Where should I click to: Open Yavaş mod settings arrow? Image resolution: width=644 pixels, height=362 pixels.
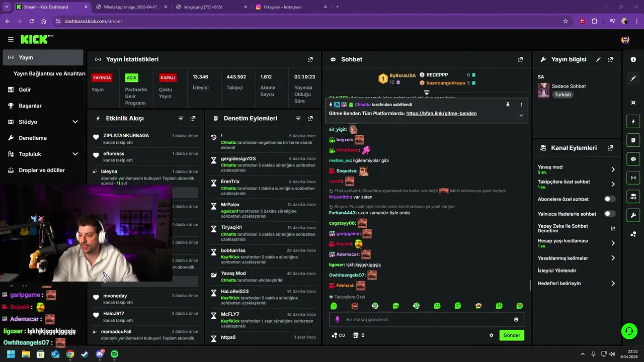[613, 169]
